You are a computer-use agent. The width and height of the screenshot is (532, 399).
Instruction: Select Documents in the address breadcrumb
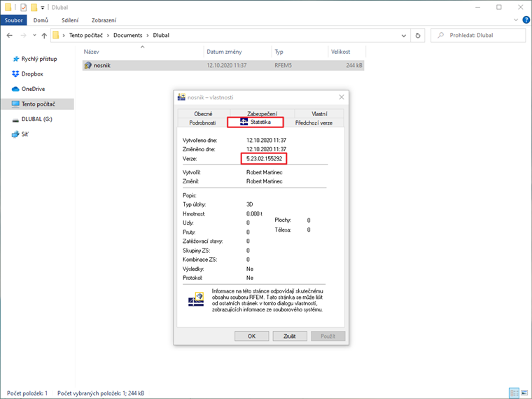128,35
